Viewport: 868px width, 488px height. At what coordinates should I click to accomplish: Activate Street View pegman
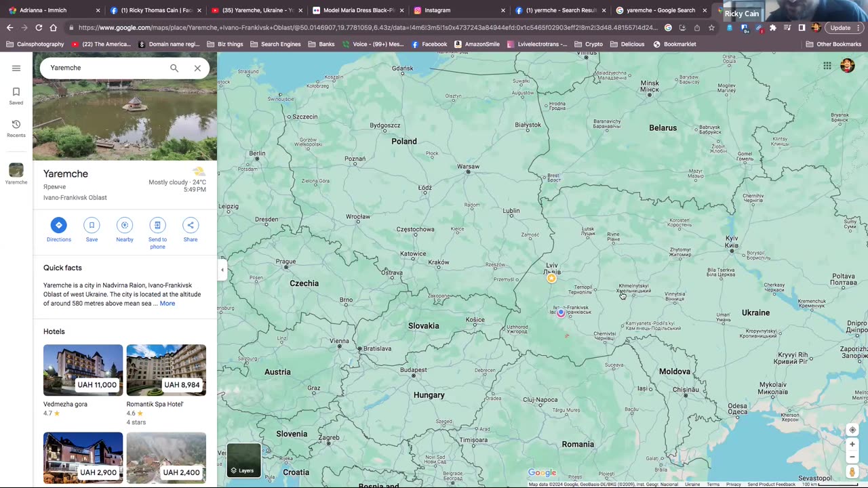[x=852, y=472]
